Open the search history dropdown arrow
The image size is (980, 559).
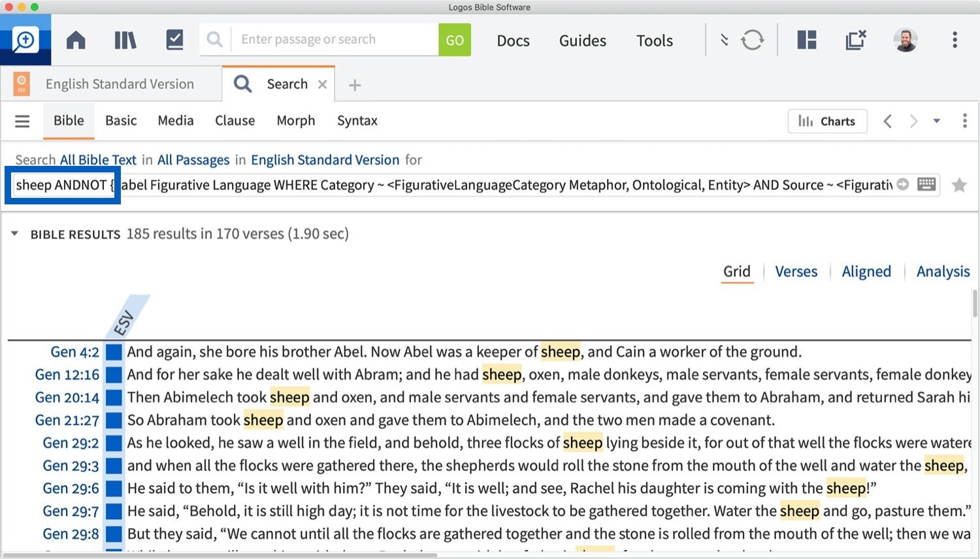tap(937, 121)
